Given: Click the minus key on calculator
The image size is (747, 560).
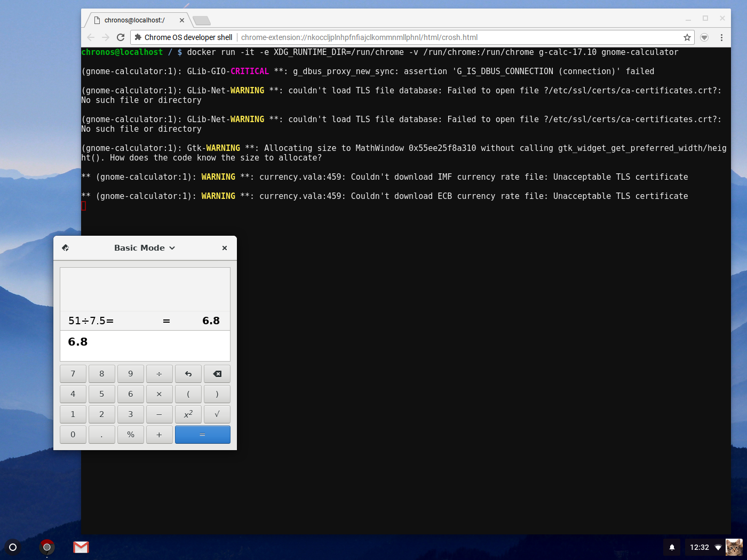Looking at the screenshot, I should pos(160,414).
